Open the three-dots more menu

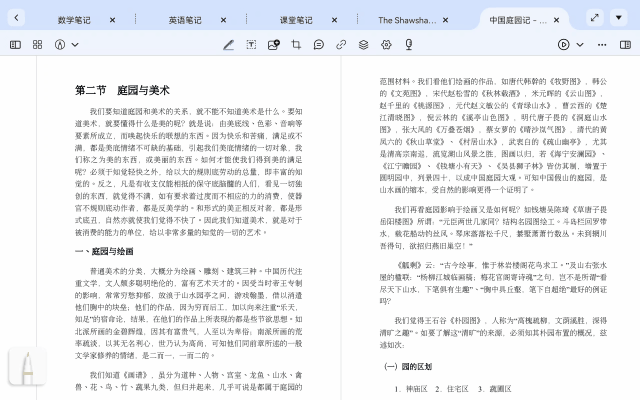tap(602, 45)
